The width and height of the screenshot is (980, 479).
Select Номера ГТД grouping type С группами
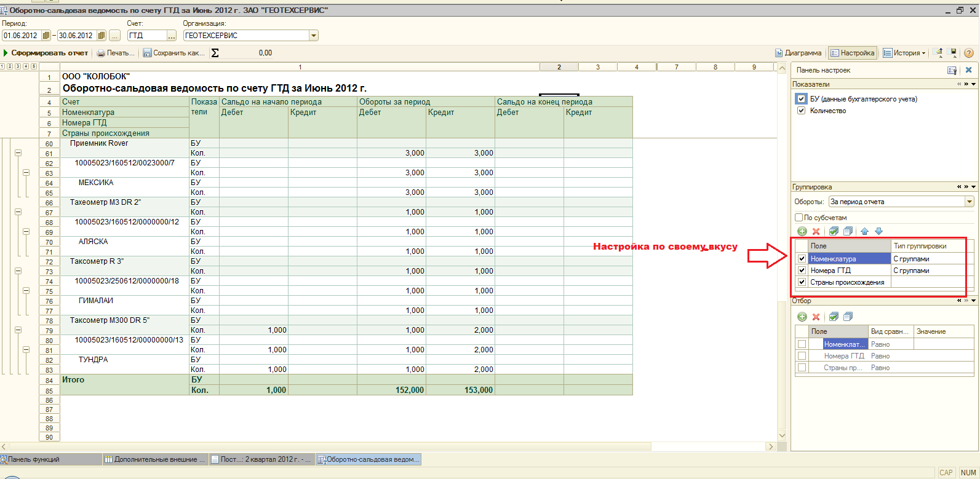(x=929, y=271)
